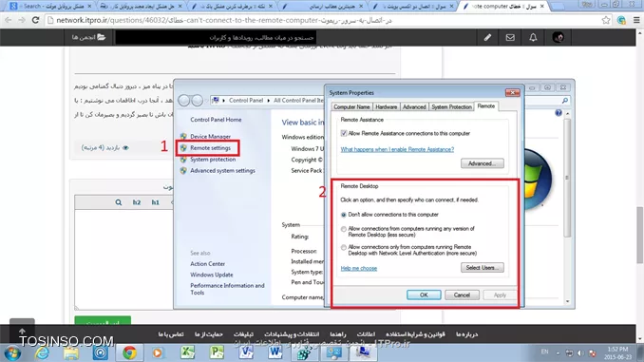Click the Select Users... button

coord(483,268)
